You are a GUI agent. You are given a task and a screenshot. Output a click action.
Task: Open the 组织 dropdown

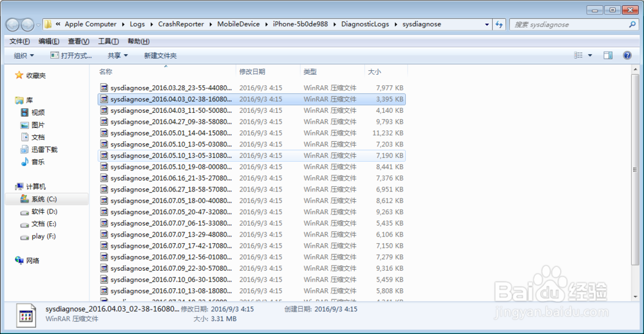click(24, 55)
